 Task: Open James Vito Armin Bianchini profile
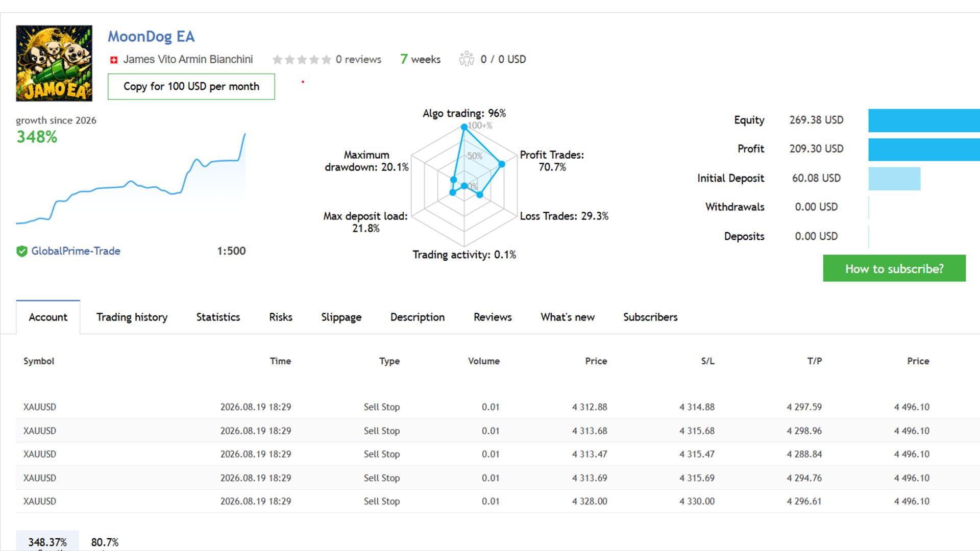coord(188,60)
